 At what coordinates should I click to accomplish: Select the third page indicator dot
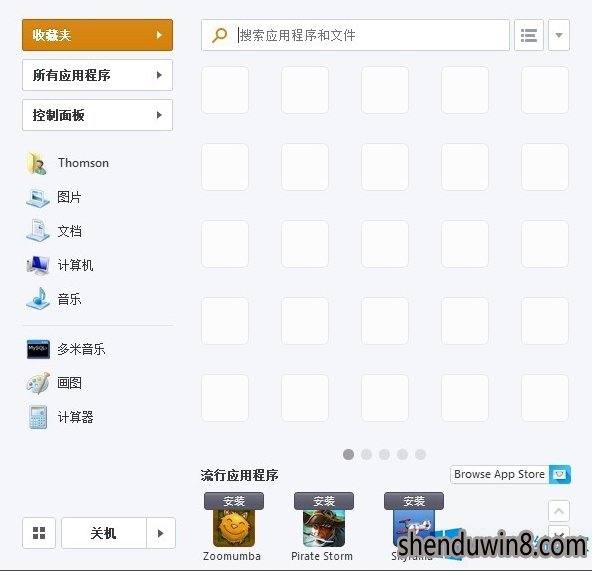[x=384, y=454]
